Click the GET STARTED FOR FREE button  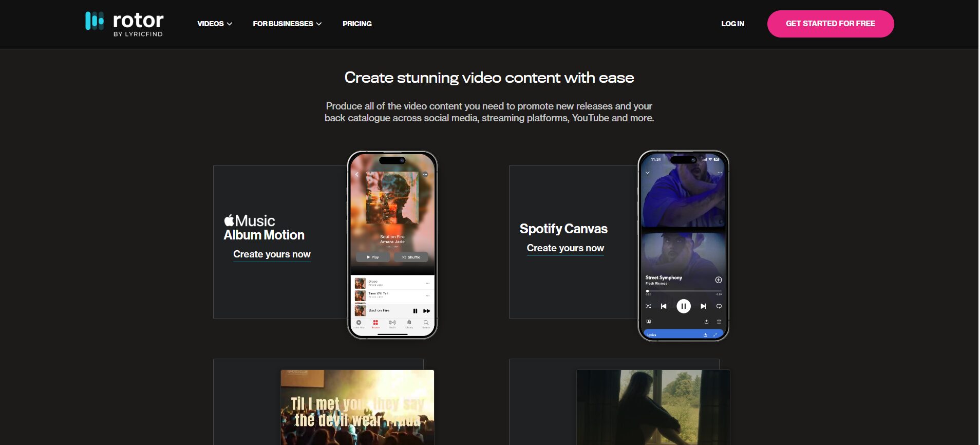click(831, 24)
